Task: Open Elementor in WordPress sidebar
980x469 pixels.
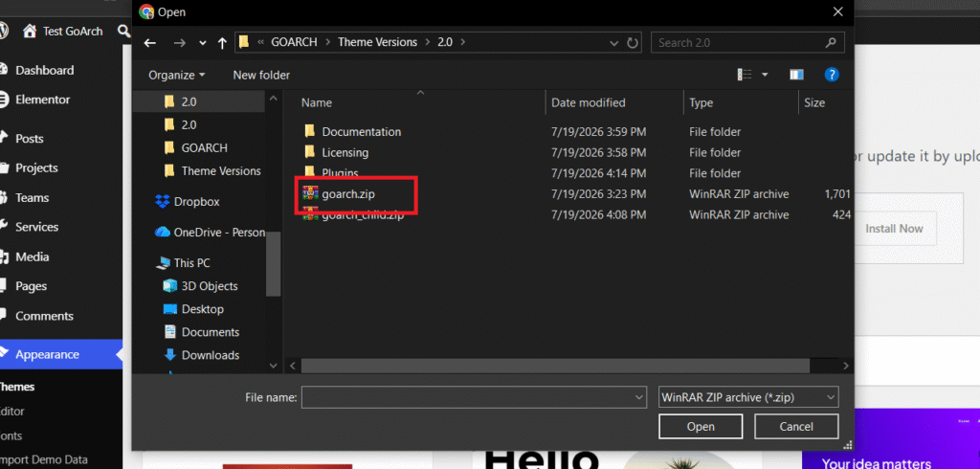Action: pyautogui.click(x=42, y=100)
